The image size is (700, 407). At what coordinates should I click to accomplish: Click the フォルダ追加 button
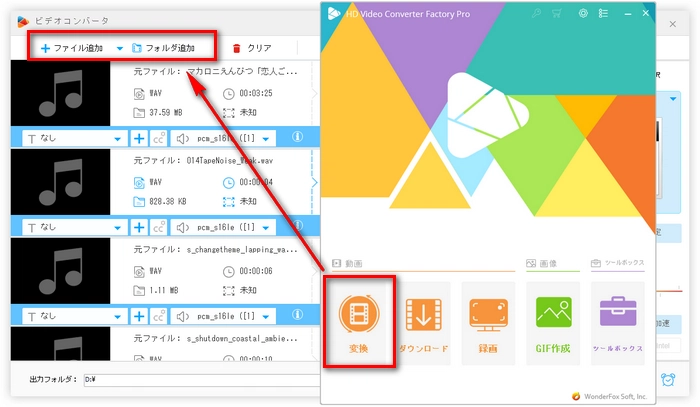pyautogui.click(x=170, y=48)
